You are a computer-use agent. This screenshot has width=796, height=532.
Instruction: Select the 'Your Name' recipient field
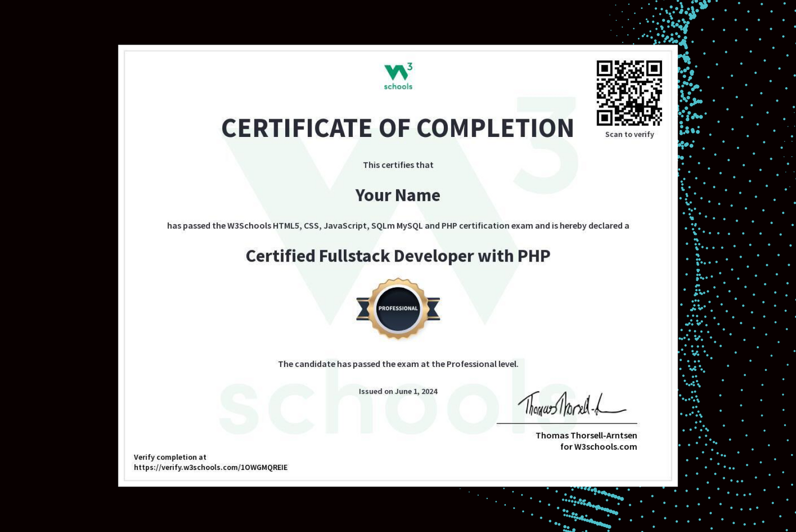point(397,195)
